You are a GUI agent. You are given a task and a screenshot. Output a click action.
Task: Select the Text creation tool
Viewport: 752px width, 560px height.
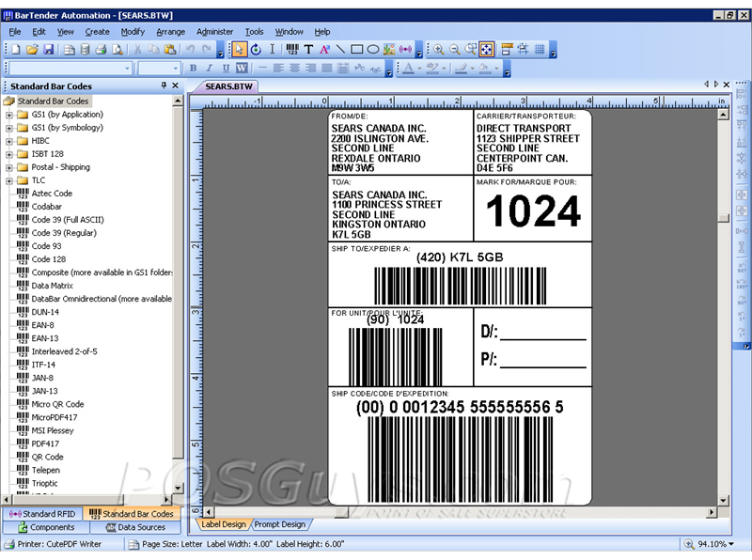coord(308,47)
